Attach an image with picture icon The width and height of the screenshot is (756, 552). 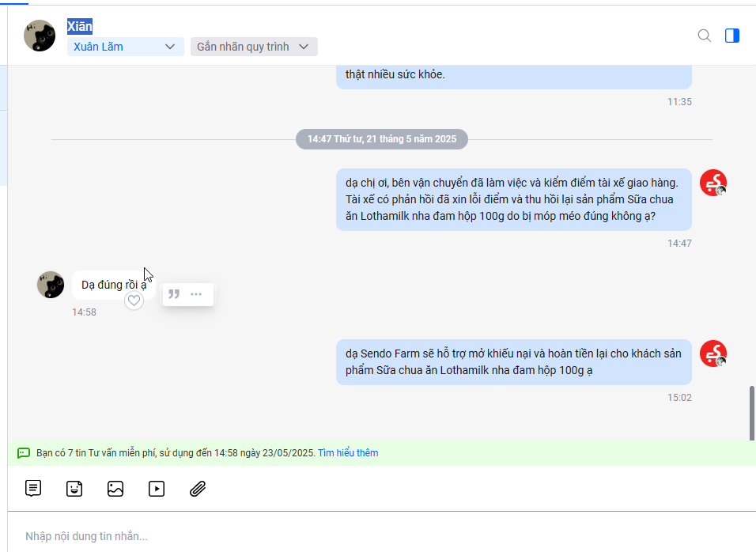tap(115, 489)
